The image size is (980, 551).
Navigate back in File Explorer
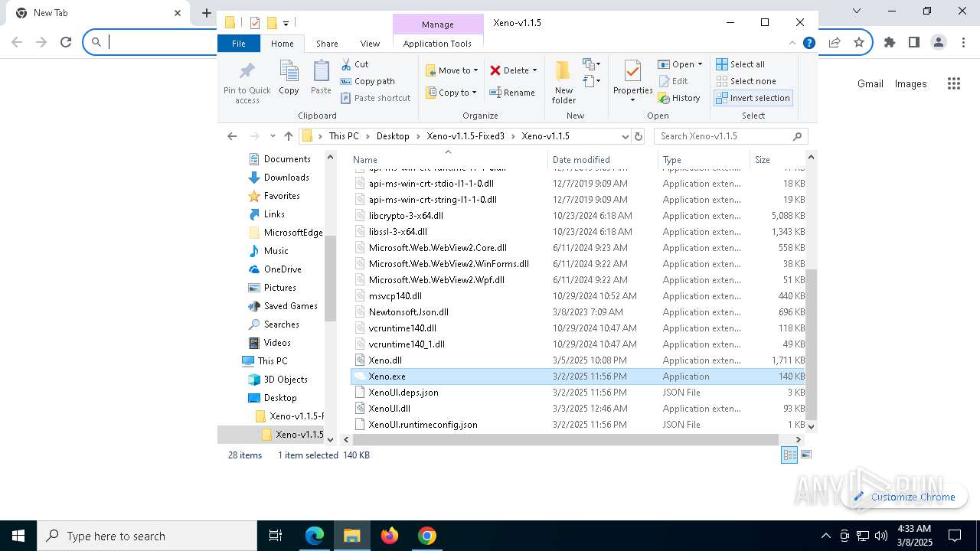(232, 136)
